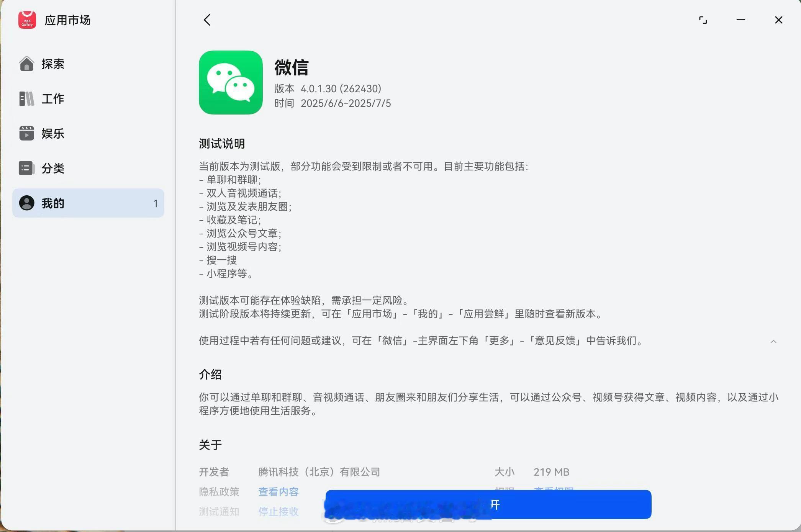801x532 pixels.
Task: Click the size value 219 MB
Action: [552, 472]
